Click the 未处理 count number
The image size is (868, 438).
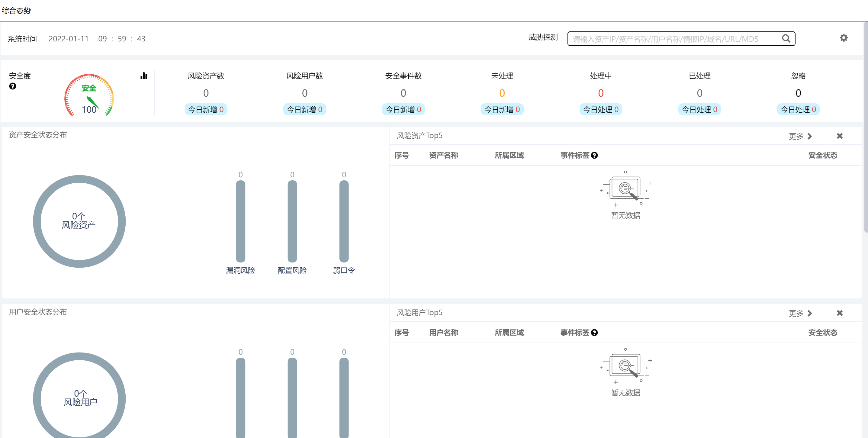502,93
